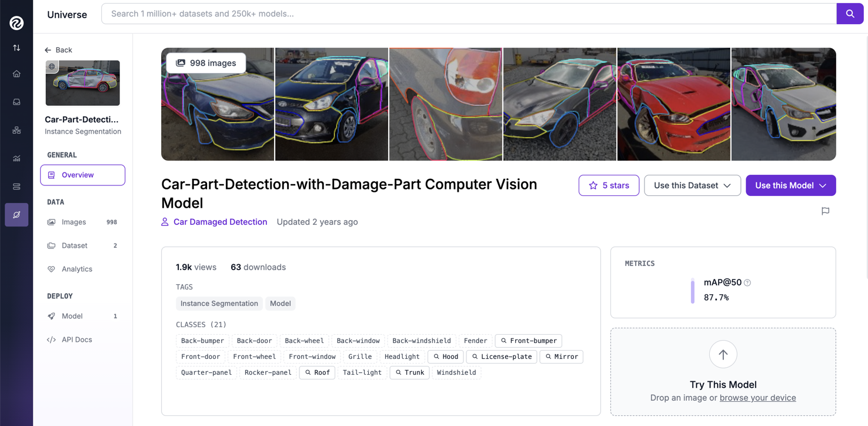Open the tail-light closeup preview image

446,104
